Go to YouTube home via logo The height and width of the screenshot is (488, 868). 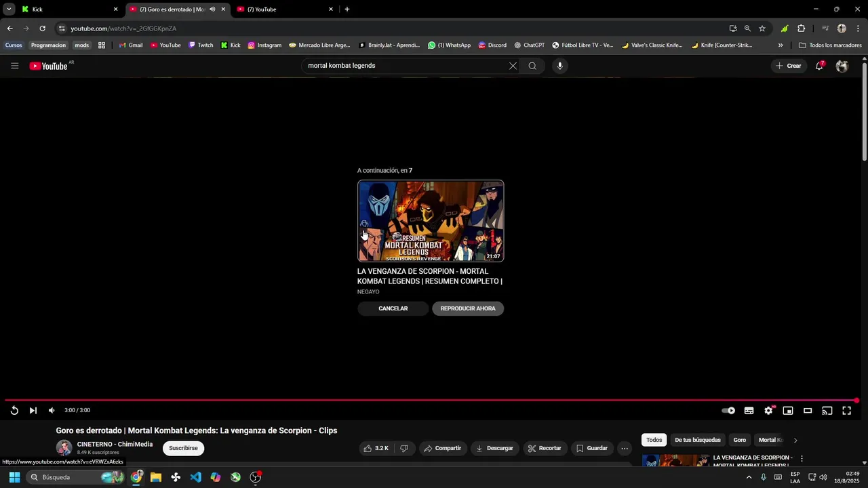click(x=49, y=66)
